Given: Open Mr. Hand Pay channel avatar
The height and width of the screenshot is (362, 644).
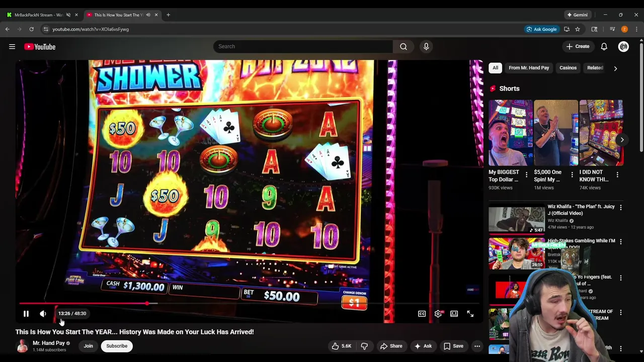Looking at the screenshot, I should (22, 346).
